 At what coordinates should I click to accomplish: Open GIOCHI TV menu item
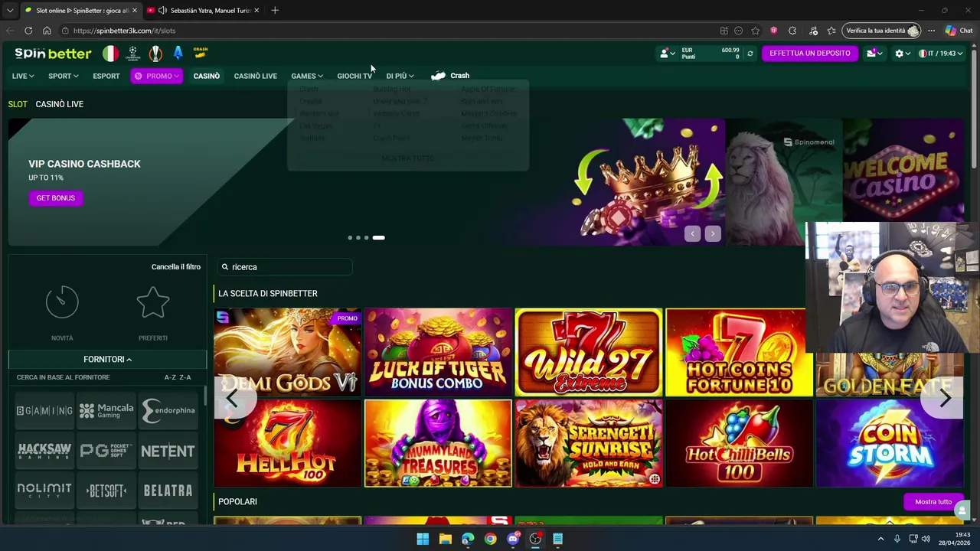(x=354, y=77)
